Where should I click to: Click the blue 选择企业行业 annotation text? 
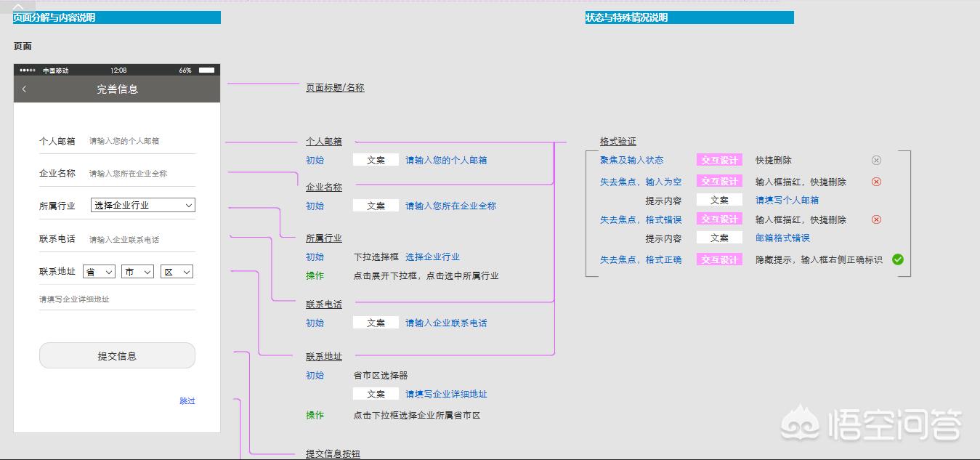pyautogui.click(x=432, y=257)
